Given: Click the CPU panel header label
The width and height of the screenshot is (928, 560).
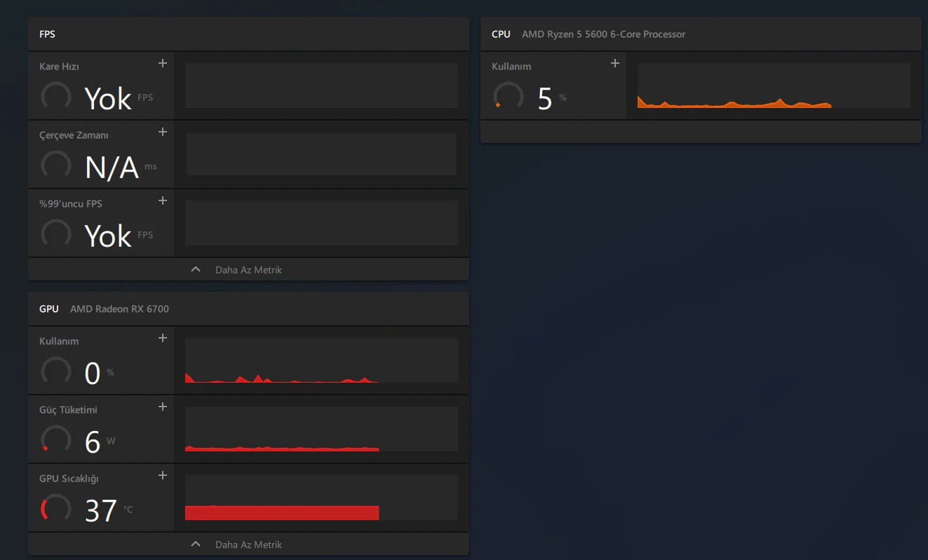Looking at the screenshot, I should 501,34.
